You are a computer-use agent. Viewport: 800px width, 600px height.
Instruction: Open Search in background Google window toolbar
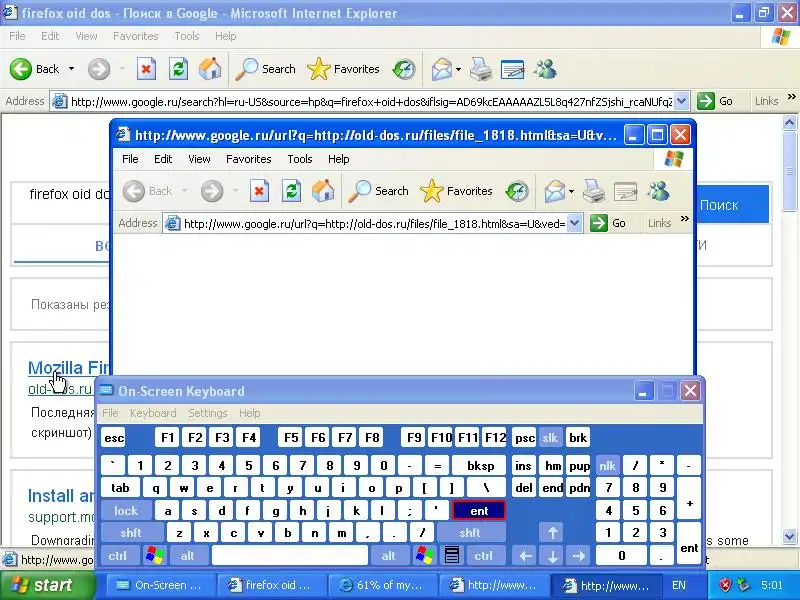pos(265,69)
